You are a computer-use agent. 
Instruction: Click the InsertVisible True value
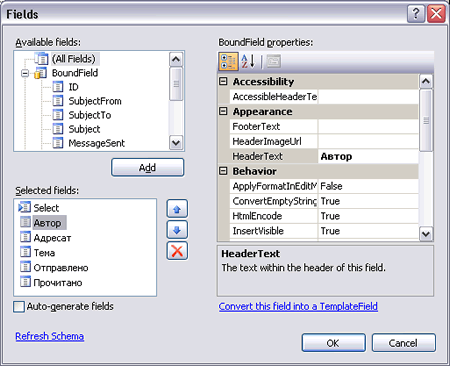click(368, 231)
